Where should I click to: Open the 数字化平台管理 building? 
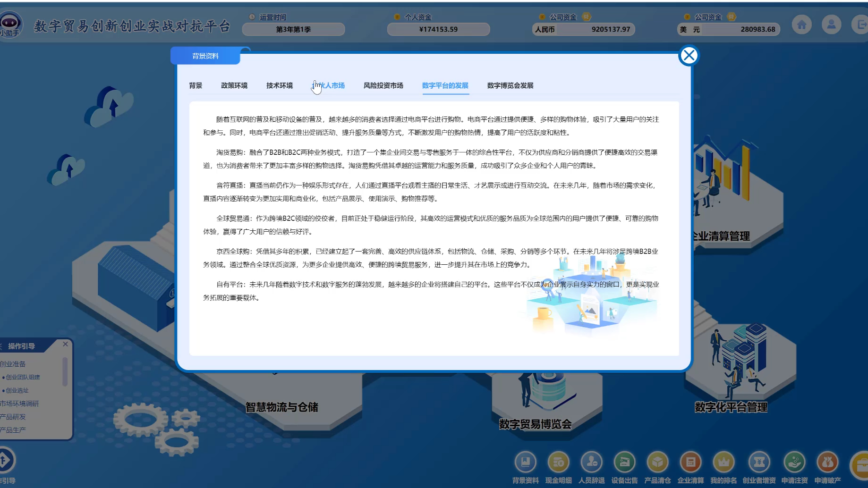pos(731,407)
